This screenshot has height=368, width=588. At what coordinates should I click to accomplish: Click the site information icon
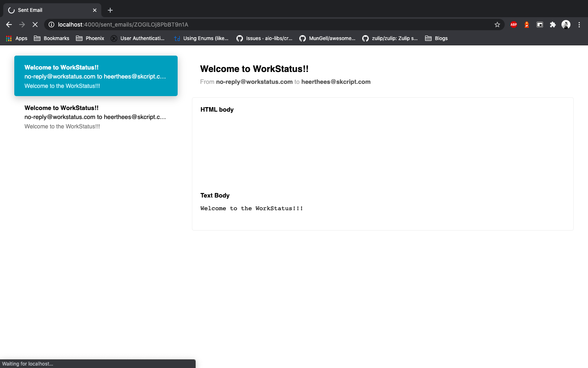coord(51,25)
